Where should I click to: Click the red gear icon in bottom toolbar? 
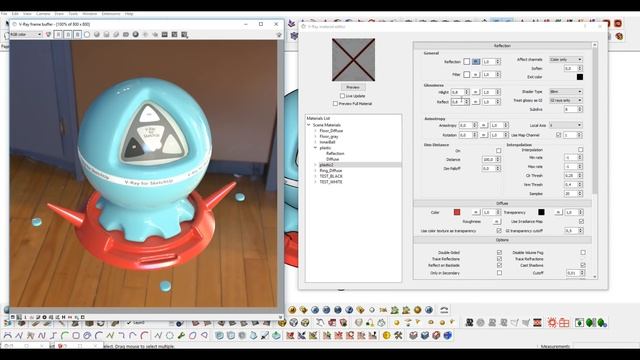pyautogui.click(x=552, y=322)
